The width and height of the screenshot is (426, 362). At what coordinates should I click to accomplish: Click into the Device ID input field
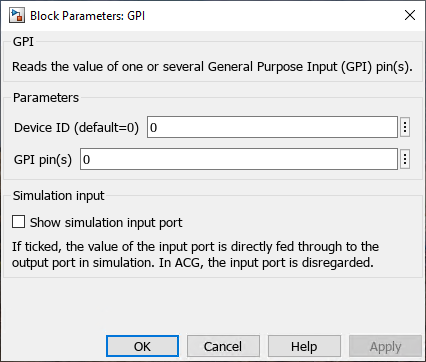pyautogui.click(x=272, y=127)
